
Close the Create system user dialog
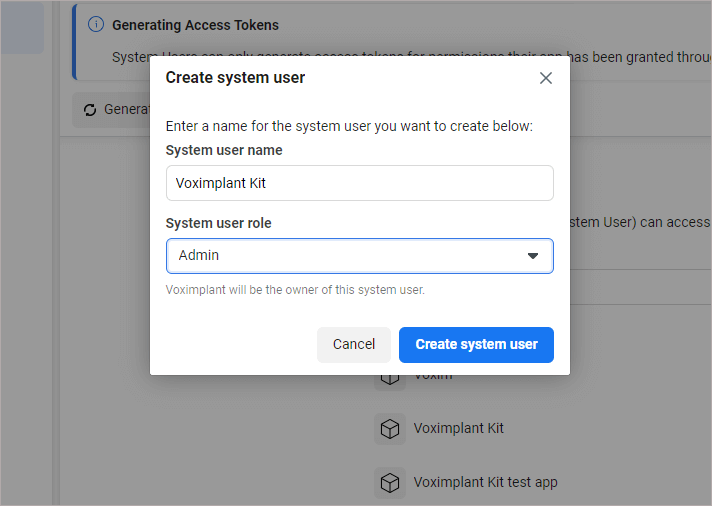[545, 78]
